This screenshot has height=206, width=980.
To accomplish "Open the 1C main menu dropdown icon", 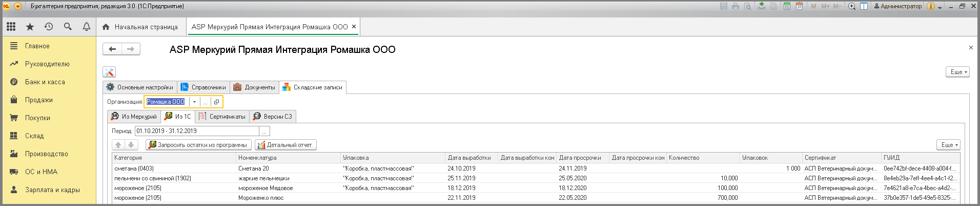I will tap(18, 6).
